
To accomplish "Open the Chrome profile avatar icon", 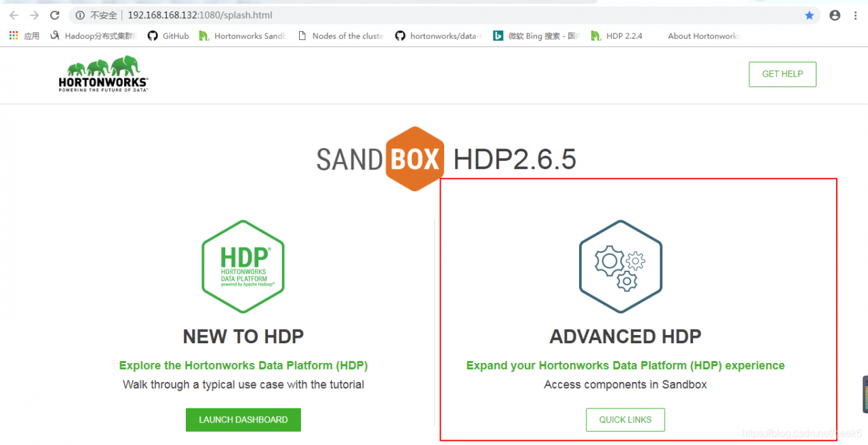I will coord(835,15).
